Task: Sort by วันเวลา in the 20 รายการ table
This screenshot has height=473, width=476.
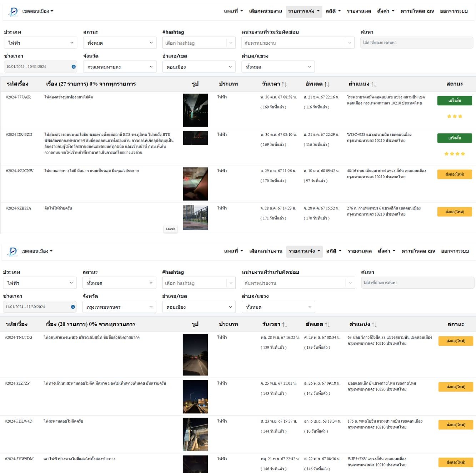Action: click(285, 324)
